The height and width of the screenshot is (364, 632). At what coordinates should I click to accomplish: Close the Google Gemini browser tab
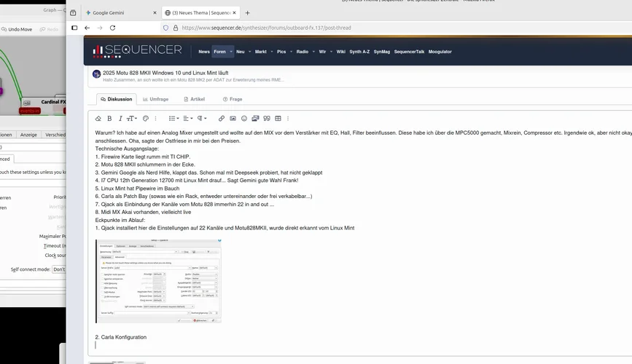pos(155,13)
